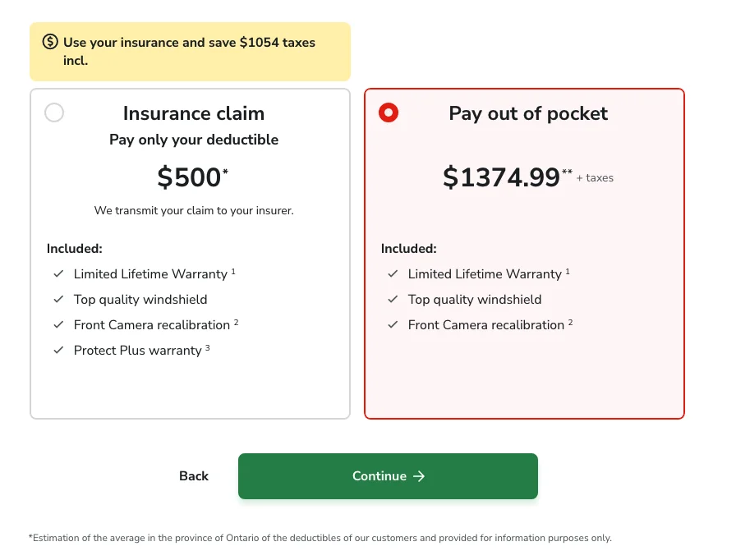Click the Ontario deductible estimation footnote
Viewport: 736px width, 560px height.
coord(320,538)
